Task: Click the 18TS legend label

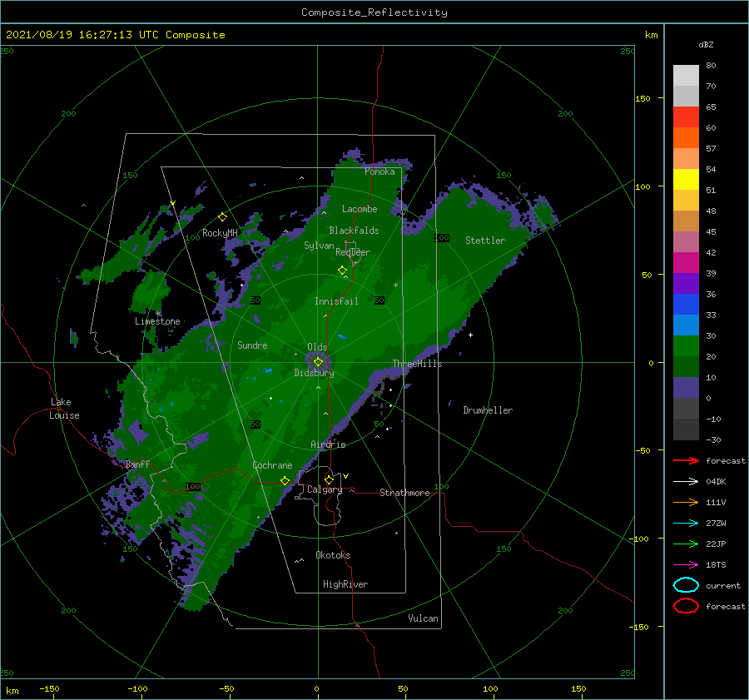Action: [716, 565]
